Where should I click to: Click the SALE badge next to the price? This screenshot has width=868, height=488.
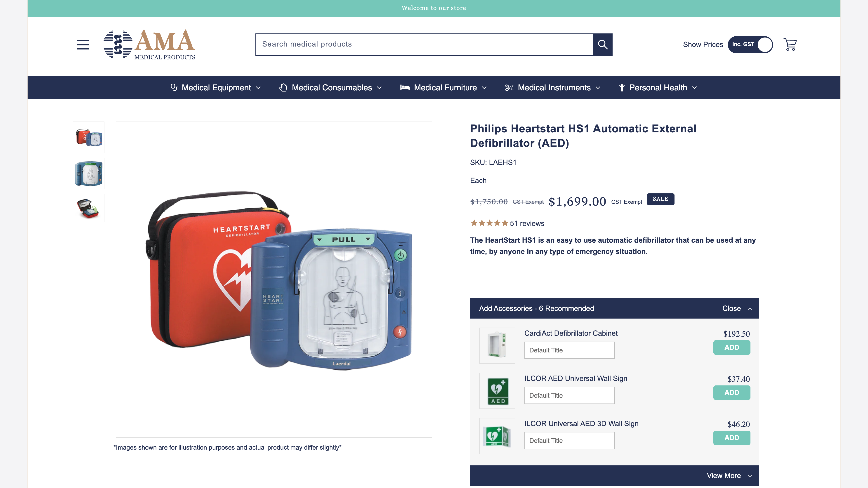tap(660, 199)
